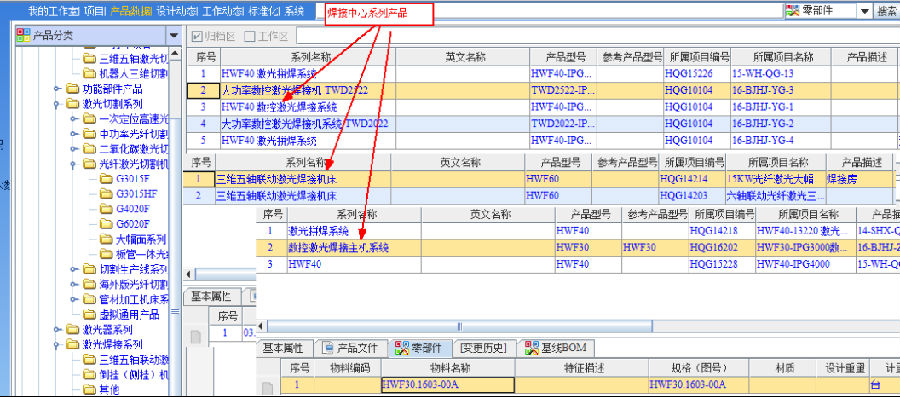Collapse the 激光焊接系列 tree node

[57, 345]
